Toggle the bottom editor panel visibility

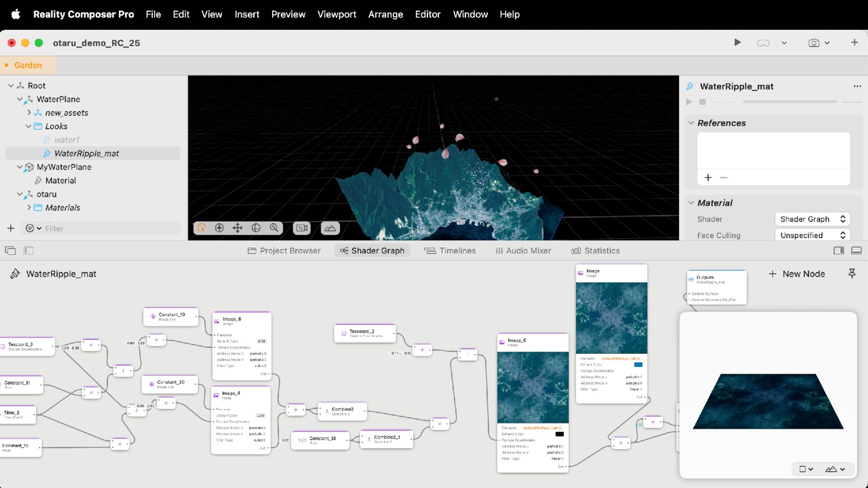click(x=856, y=251)
